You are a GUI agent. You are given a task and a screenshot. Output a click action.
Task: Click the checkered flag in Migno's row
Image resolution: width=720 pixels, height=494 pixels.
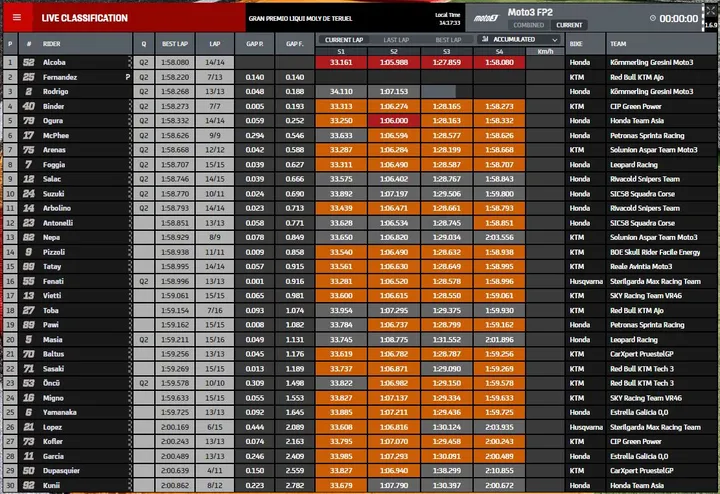[x=130, y=398]
